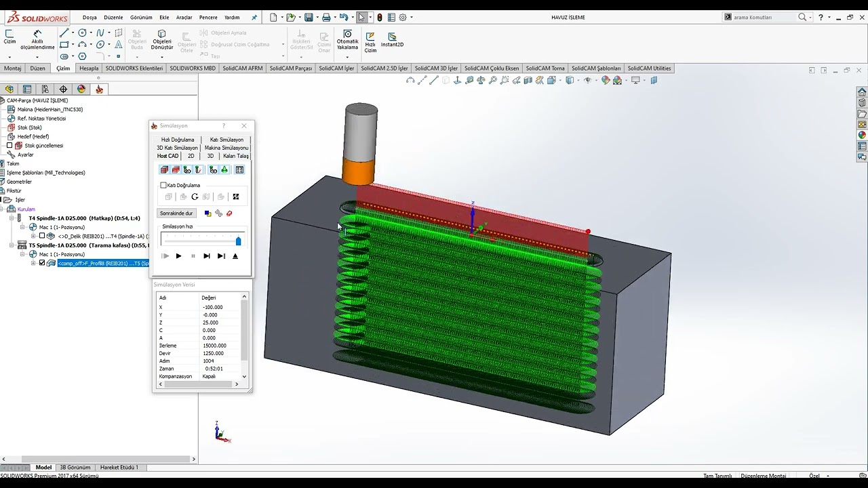This screenshot has width=868, height=488.
Task: Open the DimXpert crosshair tab icon
Action: (x=63, y=89)
